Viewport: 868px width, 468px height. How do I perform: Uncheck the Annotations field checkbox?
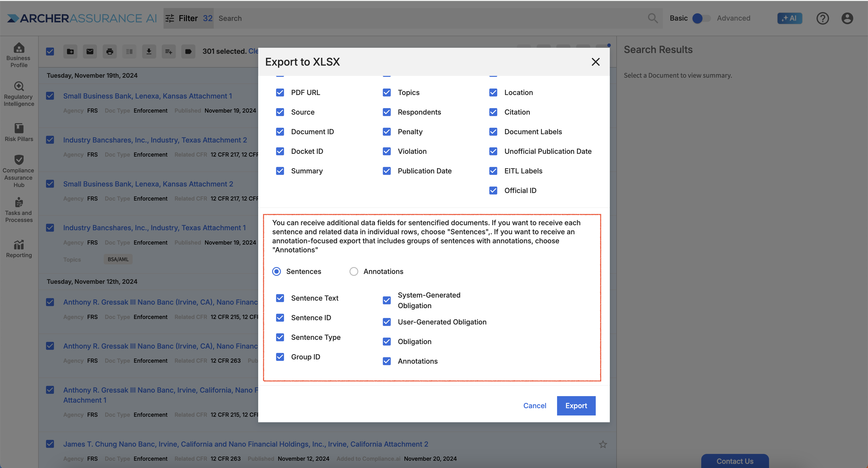(x=387, y=361)
